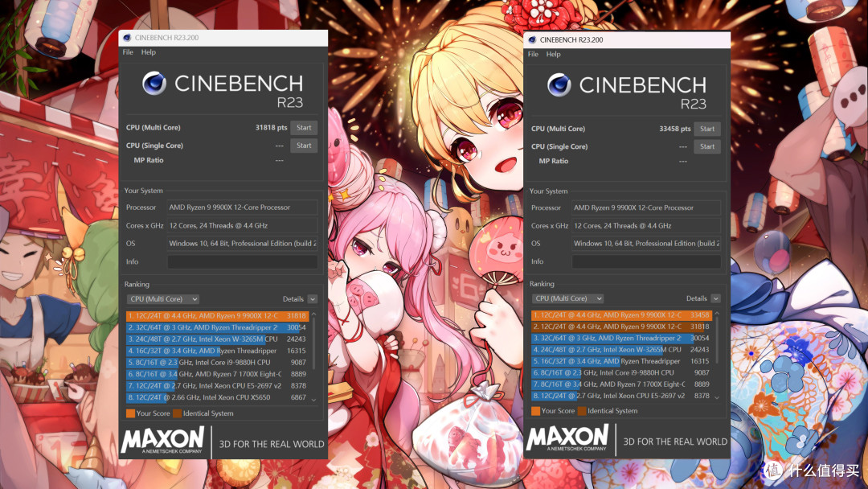Viewport: 868px width, 489px height.
Task: Click ranking scrollbar up arrow, right window
Action: 717,314
